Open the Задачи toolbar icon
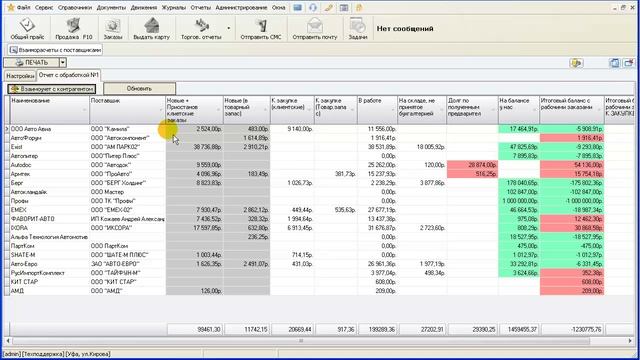Image resolution: width=640 pixels, height=360 pixels. (x=358, y=29)
